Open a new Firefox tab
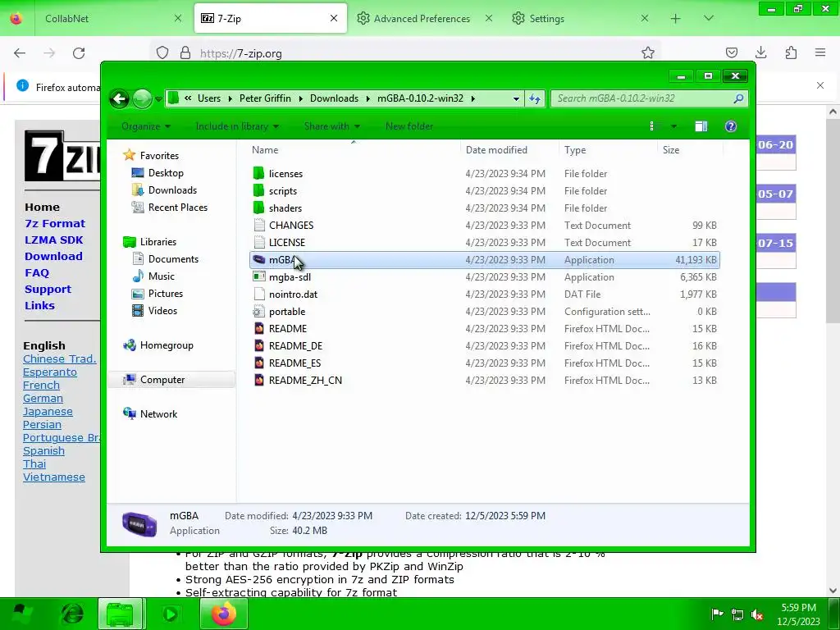 coord(676,18)
